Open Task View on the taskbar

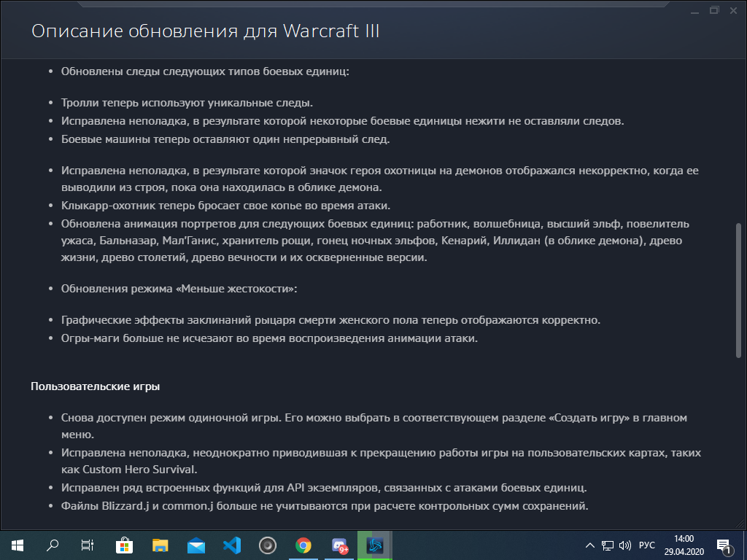click(88, 545)
